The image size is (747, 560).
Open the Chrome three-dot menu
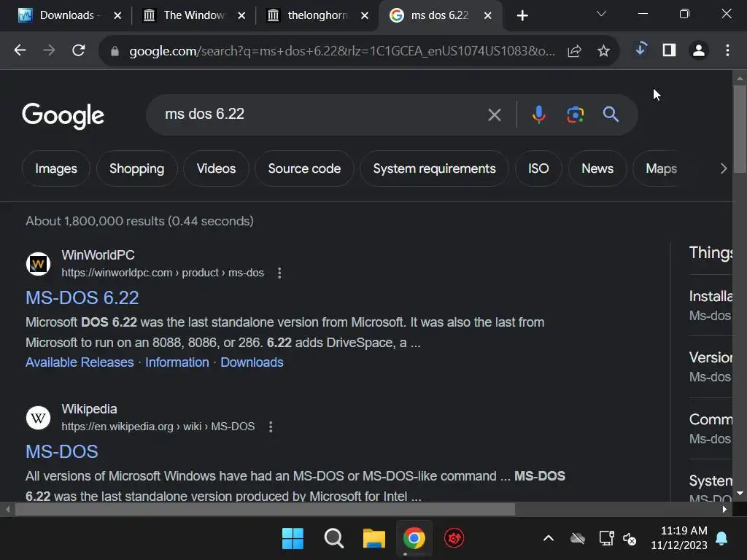pos(727,50)
